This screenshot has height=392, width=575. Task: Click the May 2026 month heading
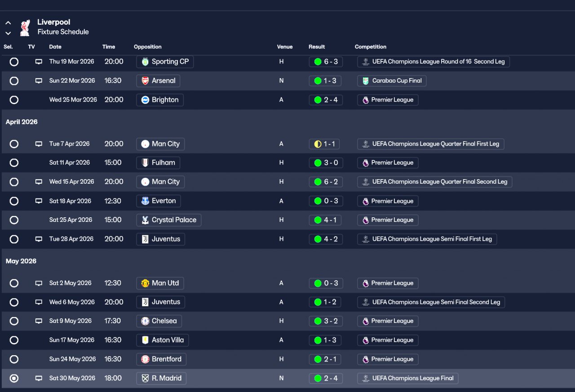click(21, 261)
